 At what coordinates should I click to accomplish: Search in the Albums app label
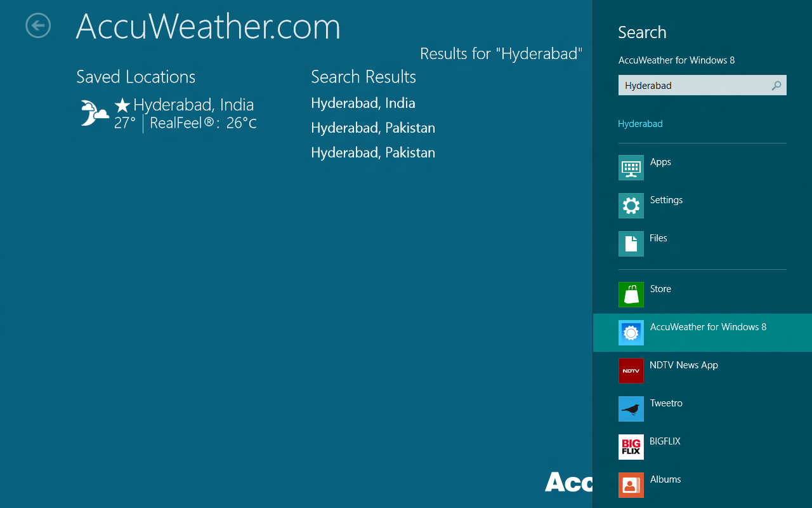[665, 479]
